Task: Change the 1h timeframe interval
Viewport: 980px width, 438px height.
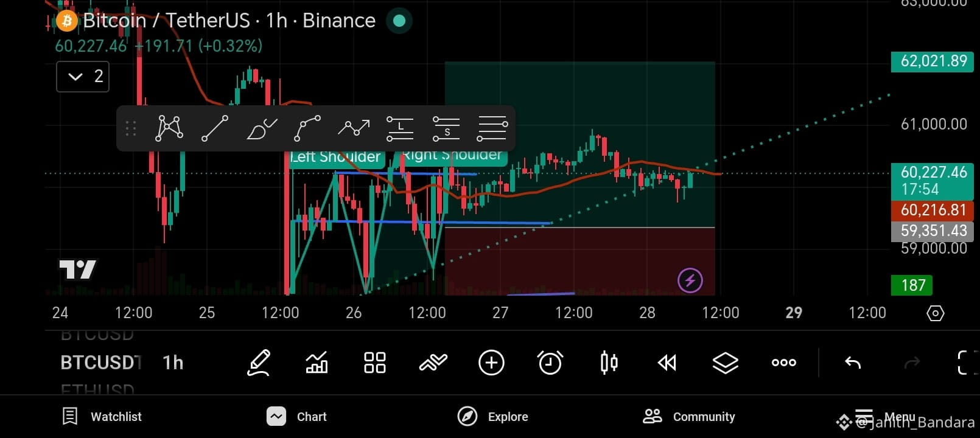Action: coord(173,363)
